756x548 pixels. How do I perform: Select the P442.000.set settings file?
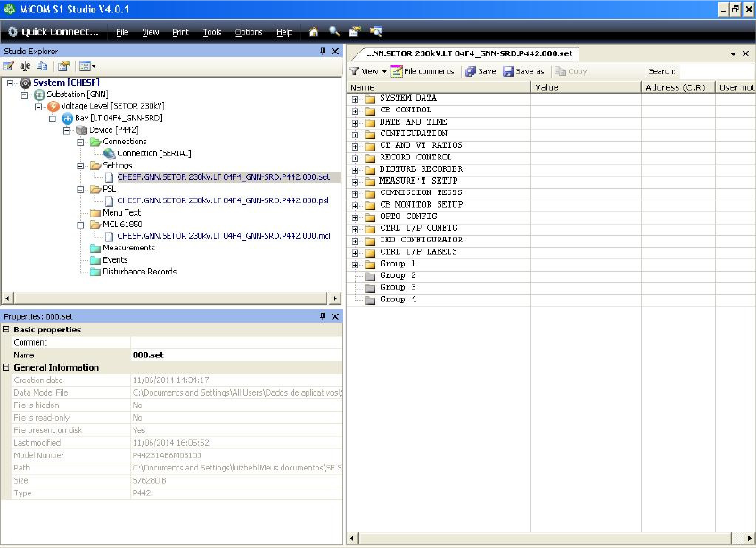pyautogui.click(x=223, y=177)
